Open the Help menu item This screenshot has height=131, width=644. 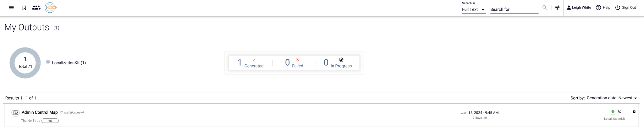tap(603, 8)
